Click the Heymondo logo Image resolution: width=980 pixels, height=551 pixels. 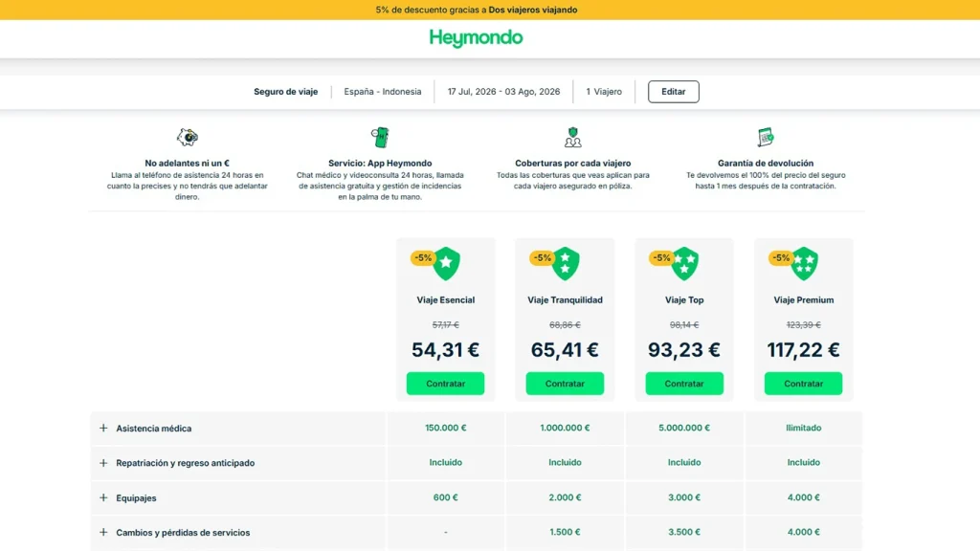(x=476, y=38)
